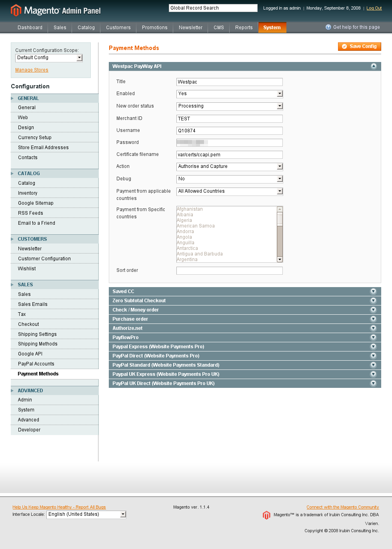Open the Newsletter top menu
392x549 pixels.
tap(190, 28)
